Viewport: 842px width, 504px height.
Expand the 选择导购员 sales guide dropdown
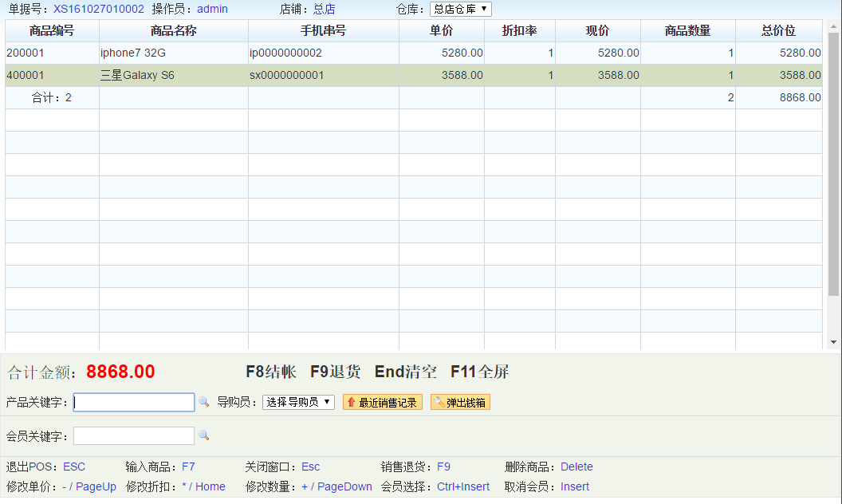298,403
